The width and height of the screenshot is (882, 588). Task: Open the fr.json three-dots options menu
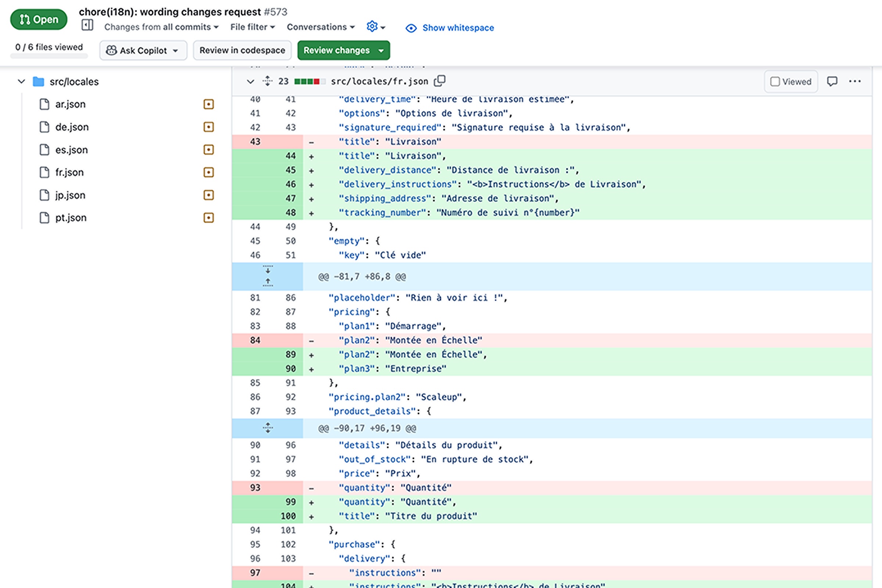[x=855, y=81]
